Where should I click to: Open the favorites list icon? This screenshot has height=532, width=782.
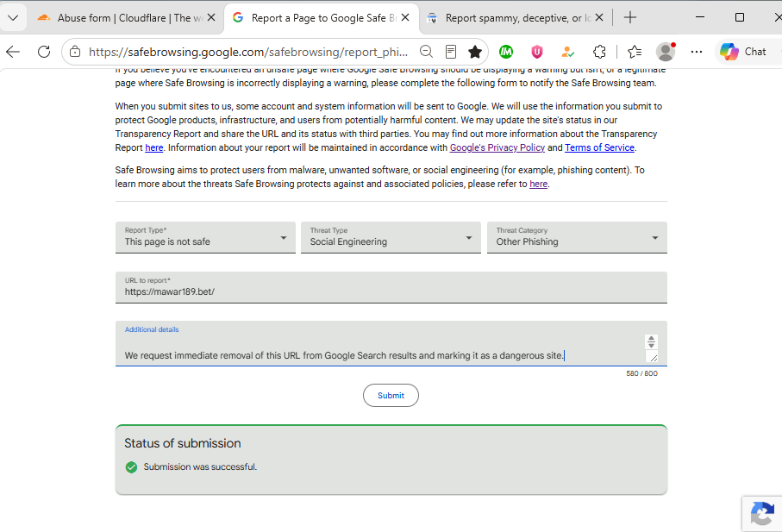click(x=635, y=52)
